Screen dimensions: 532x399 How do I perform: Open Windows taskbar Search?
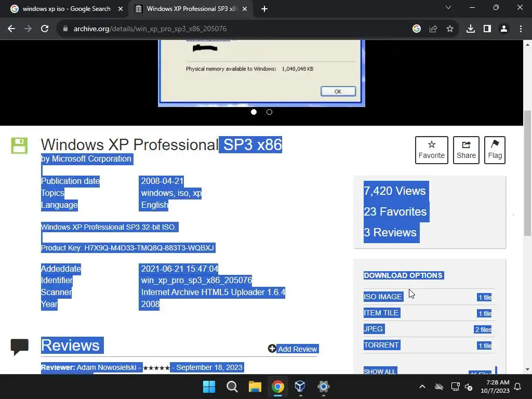pos(232,387)
